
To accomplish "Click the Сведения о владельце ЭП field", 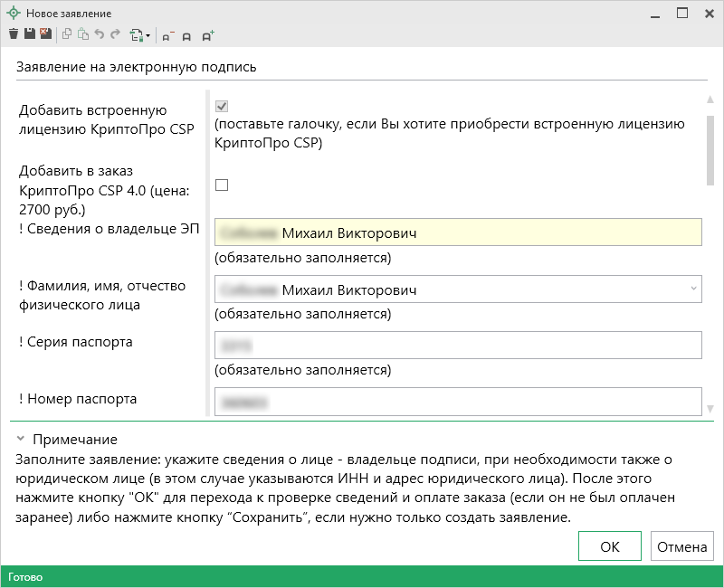I will tap(458, 233).
